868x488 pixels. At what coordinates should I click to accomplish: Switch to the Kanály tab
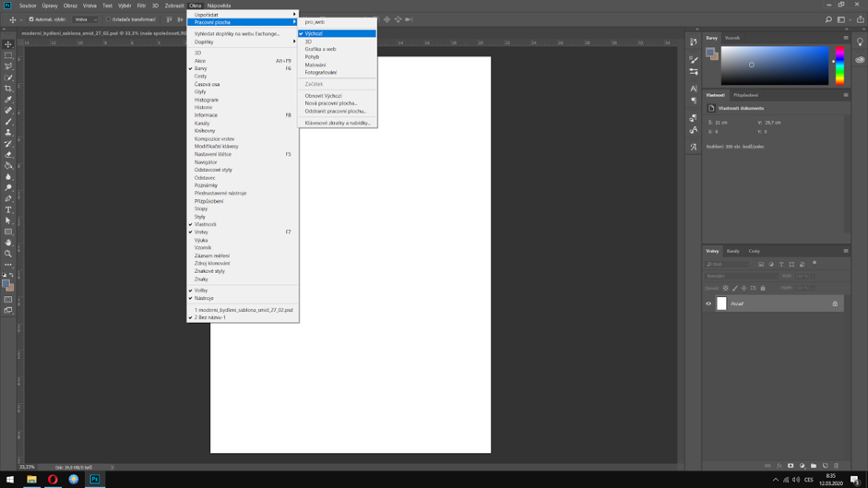(733, 251)
